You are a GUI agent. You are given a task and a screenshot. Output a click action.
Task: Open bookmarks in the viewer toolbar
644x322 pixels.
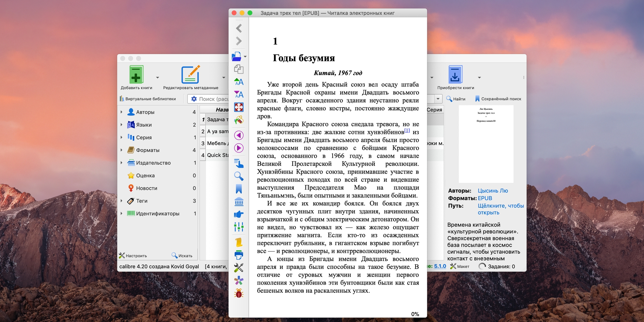point(239,189)
